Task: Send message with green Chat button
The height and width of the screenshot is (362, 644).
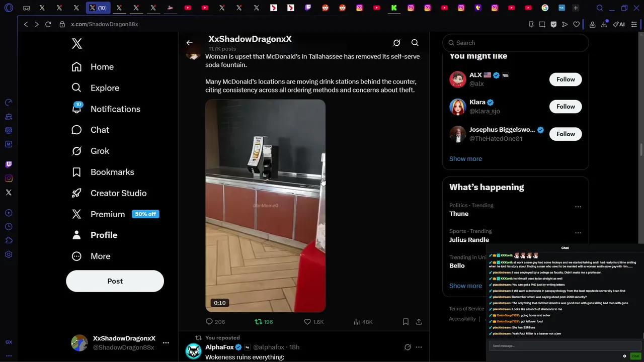Action: point(635,356)
